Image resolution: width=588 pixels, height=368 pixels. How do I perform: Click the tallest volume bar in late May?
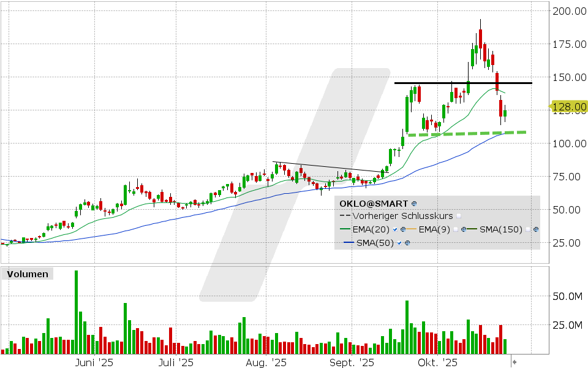point(76,312)
